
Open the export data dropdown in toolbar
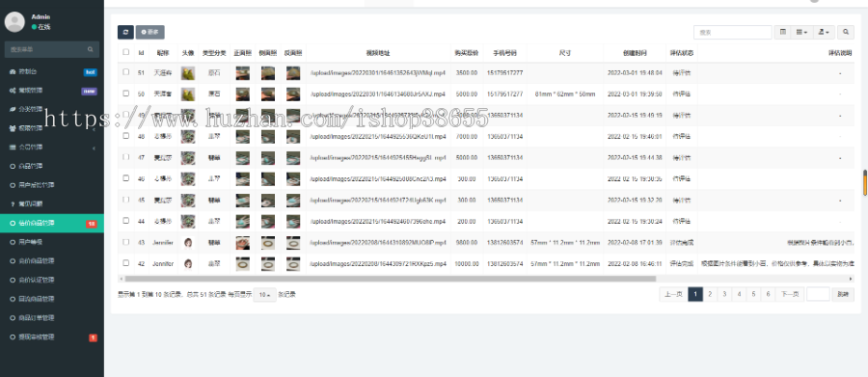[x=824, y=32]
